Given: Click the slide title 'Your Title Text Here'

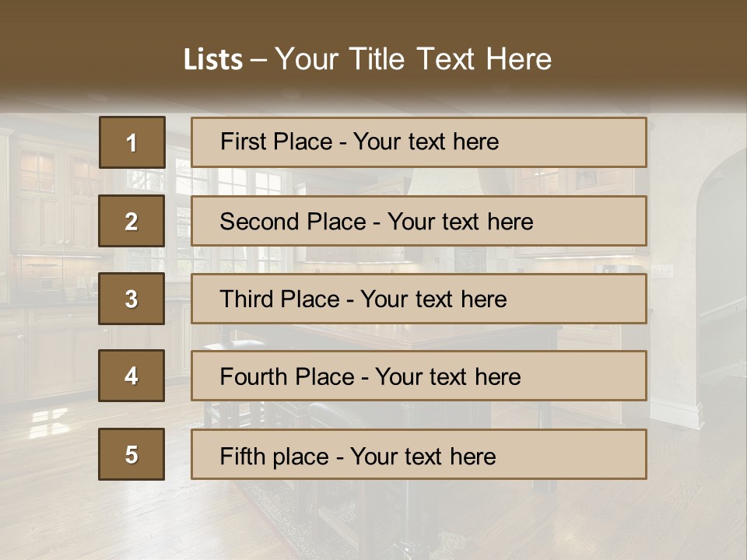Looking at the screenshot, I should tap(413, 59).
